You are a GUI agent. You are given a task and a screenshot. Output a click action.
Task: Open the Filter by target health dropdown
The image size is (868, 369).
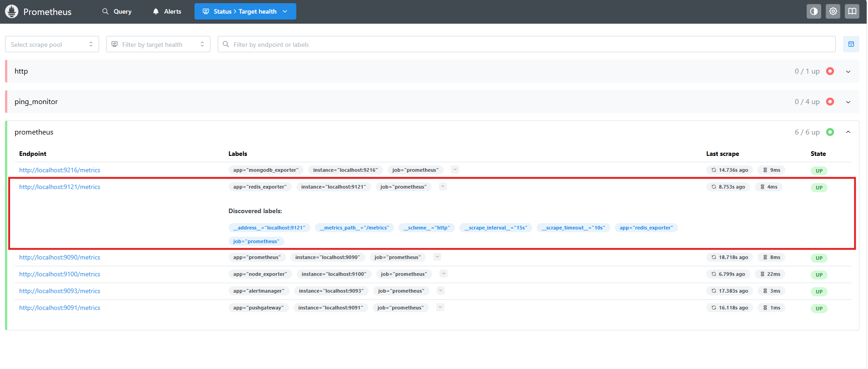[158, 44]
